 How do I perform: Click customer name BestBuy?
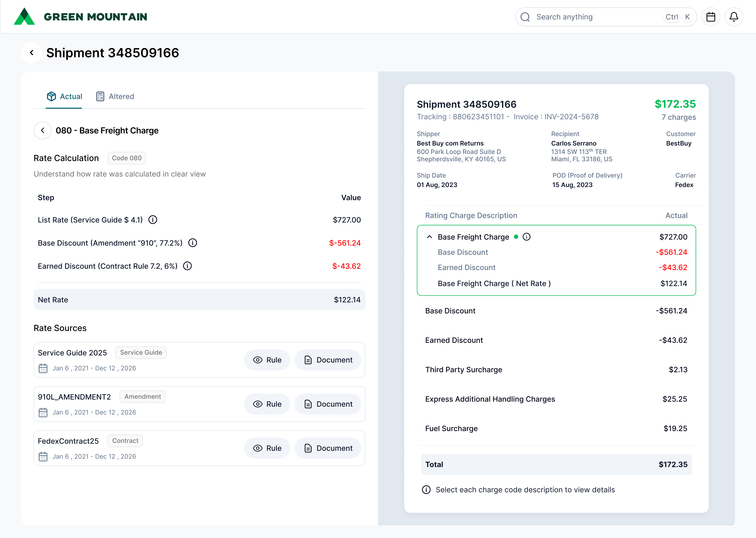[x=679, y=143]
